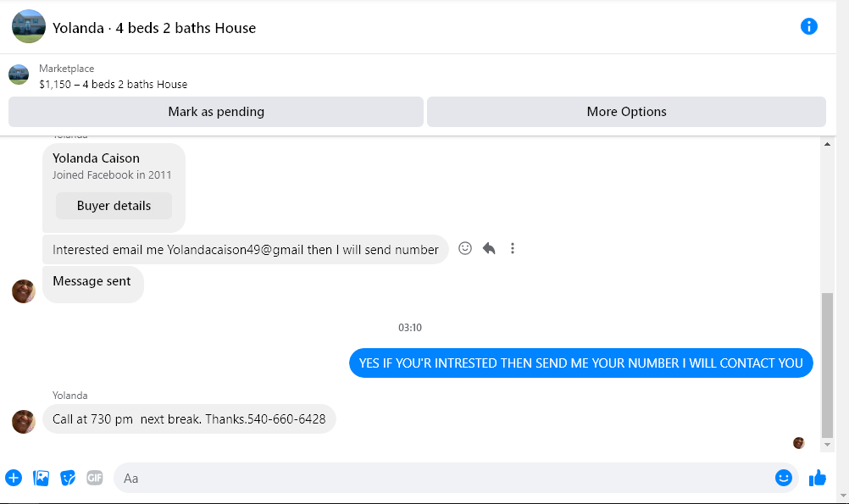
Task: Open emoji picker in message box
Action: 784,478
